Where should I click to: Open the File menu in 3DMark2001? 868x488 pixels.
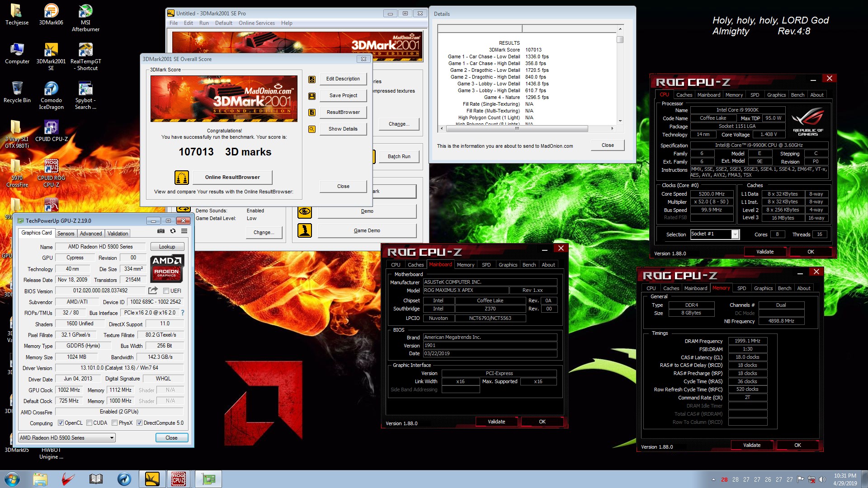point(174,23)
